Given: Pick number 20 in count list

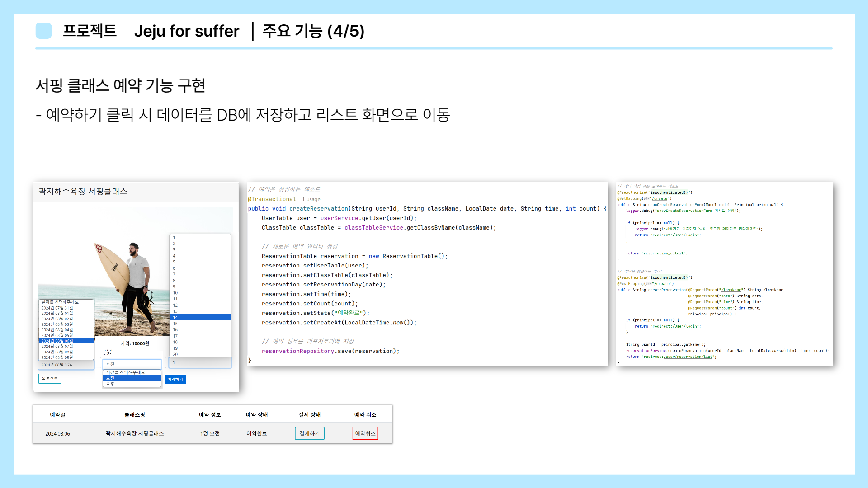Looking at the screenshot, I should pos(175,354).
